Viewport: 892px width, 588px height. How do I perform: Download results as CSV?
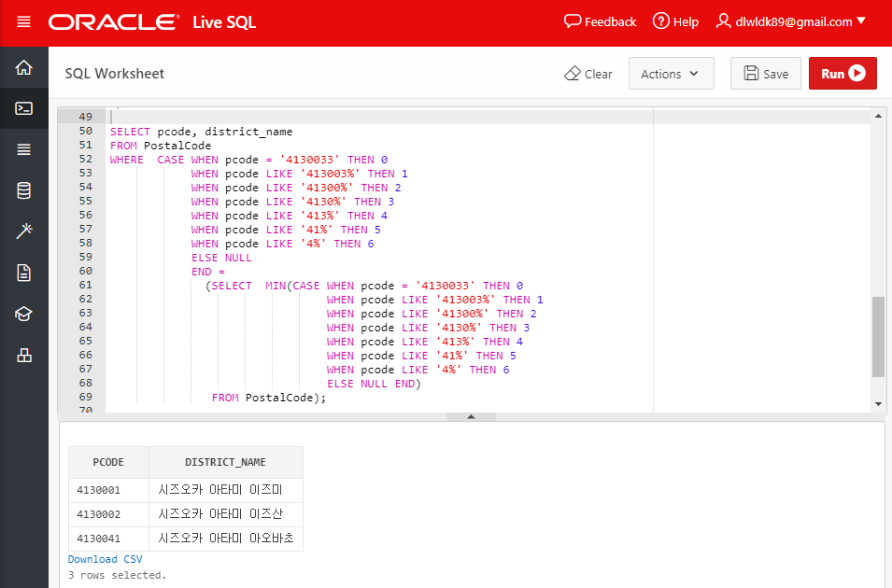(106, 559)
